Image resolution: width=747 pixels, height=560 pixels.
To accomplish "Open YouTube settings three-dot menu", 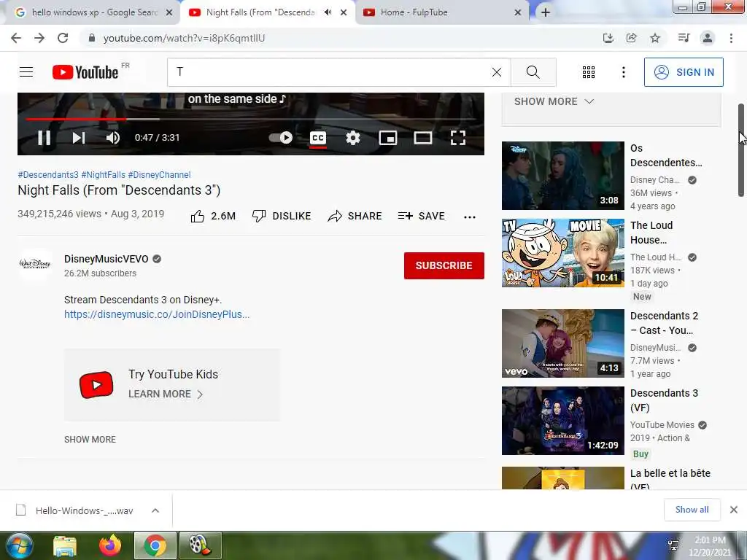I will 623,72.
